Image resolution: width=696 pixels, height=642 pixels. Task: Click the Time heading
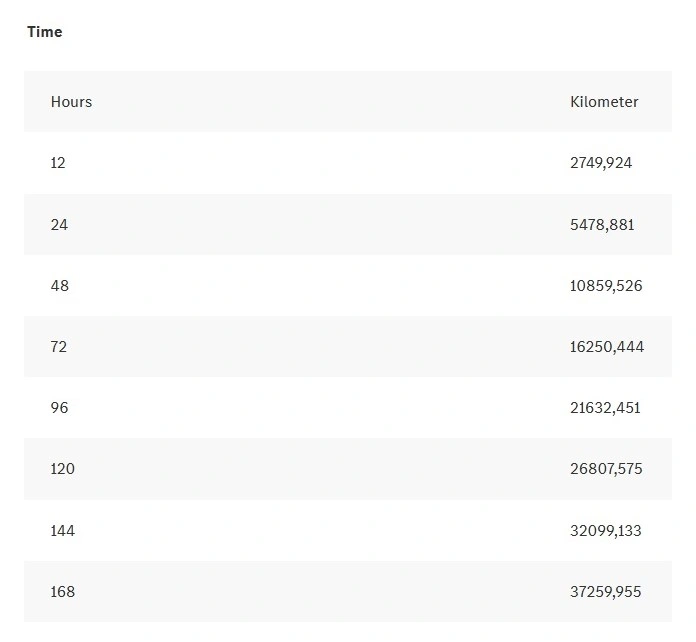pyautogui.click(x=44, y=32)
